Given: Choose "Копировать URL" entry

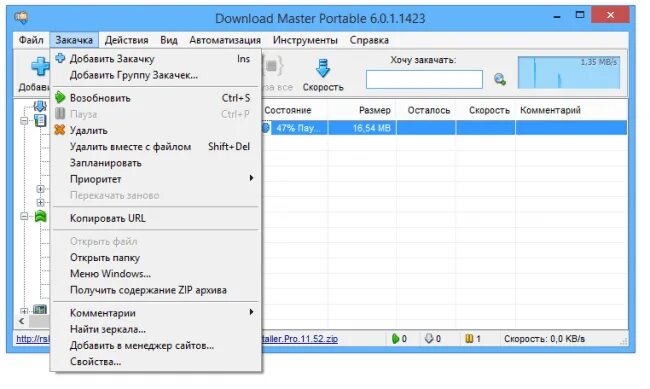Looking at the screenshot, I should 156,218.
